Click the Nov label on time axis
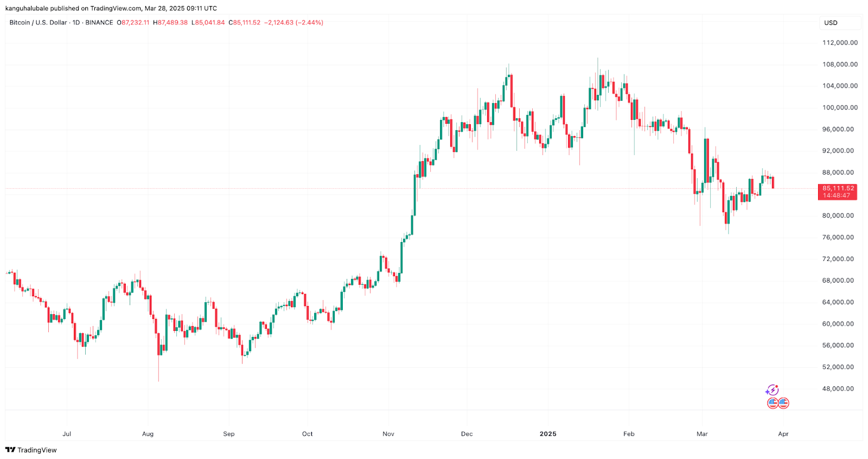Screen dimensions: 868x459 click(x=388, y=434)
